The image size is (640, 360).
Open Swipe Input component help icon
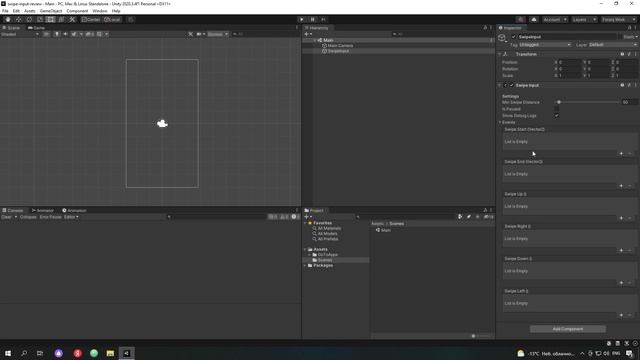tap(622, 85)
